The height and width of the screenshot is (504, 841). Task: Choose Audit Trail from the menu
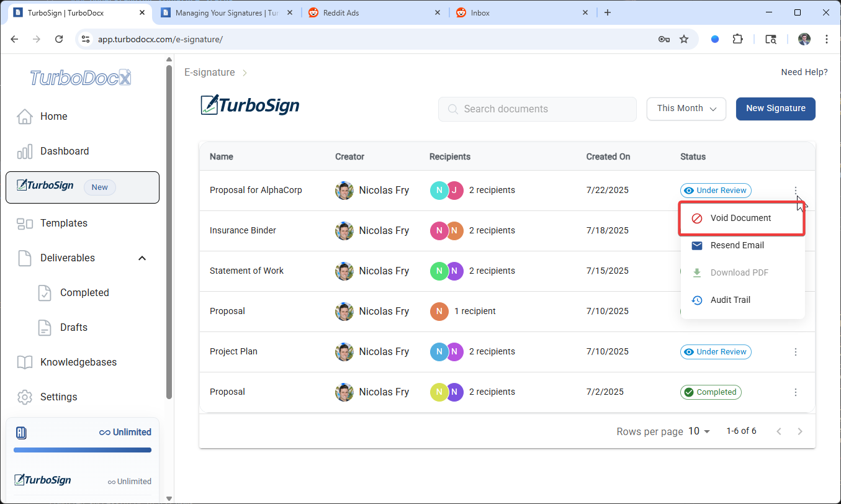click(742, 300)
